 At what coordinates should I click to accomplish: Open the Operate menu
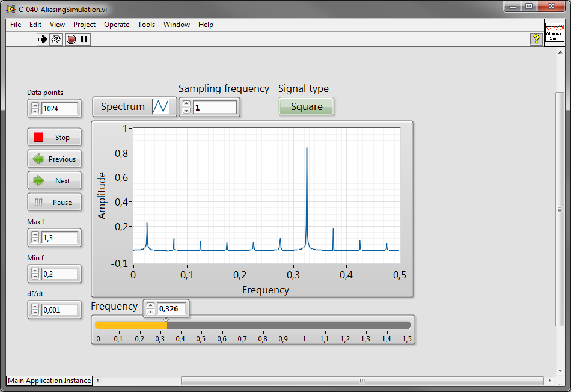click(117, 25)
